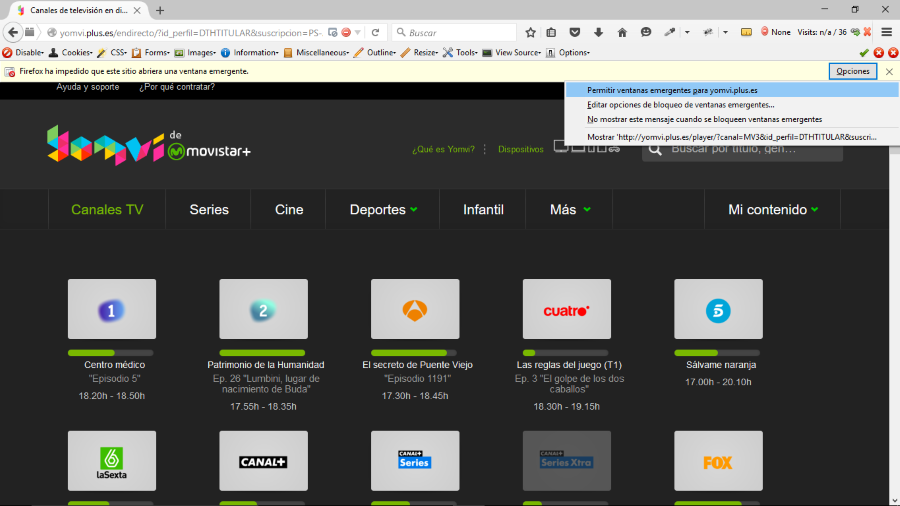Click the Opciones button in the notification bar
The height and width of the screenshot is (506, 900).
853,72
